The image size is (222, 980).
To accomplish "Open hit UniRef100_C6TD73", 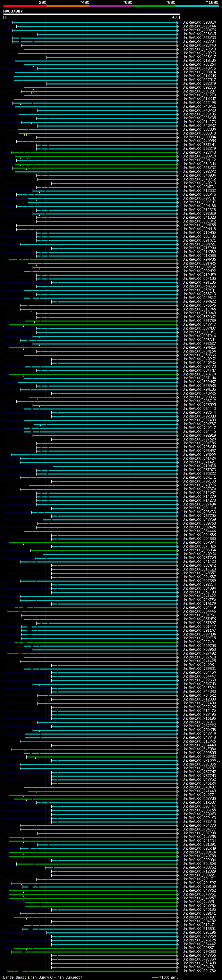I will 199,470.
